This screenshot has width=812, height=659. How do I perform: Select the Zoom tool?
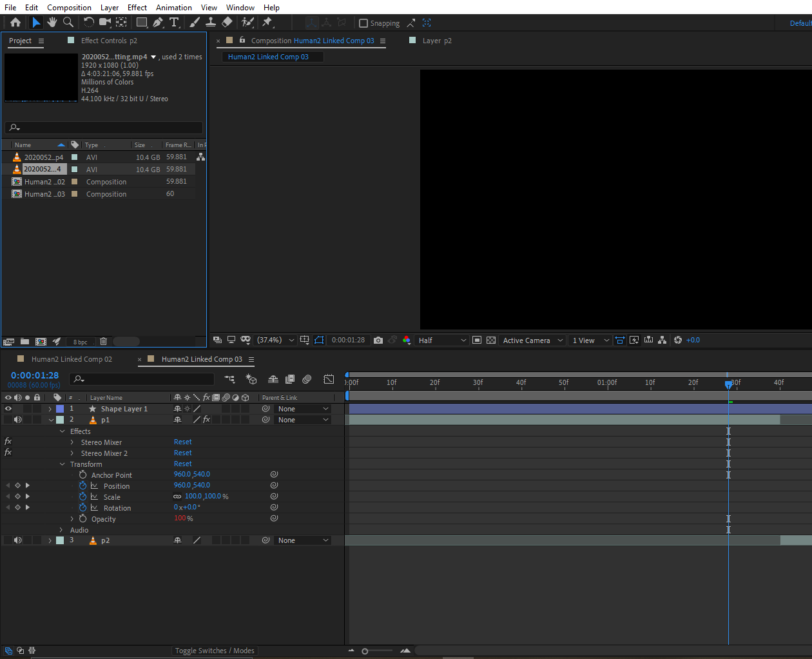[x=68, y=23]
